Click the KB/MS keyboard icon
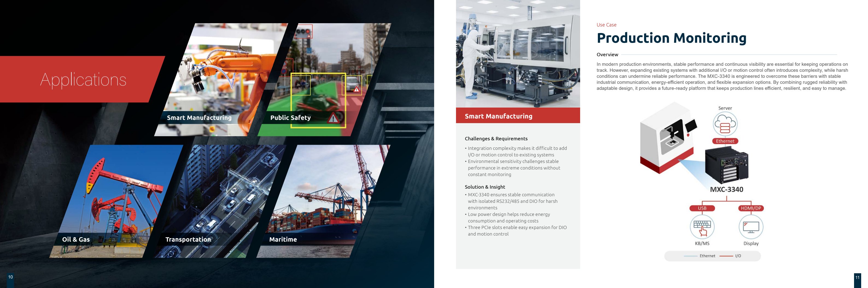868x288 pixels. [x=702, y=226]
